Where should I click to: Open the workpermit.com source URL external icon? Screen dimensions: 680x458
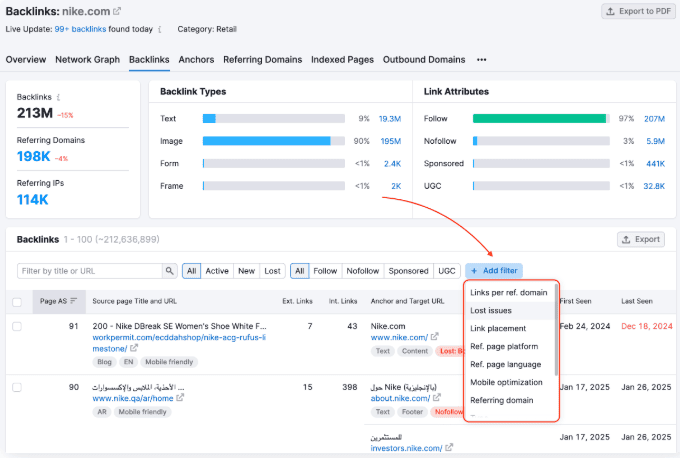[x=133, y=349]
